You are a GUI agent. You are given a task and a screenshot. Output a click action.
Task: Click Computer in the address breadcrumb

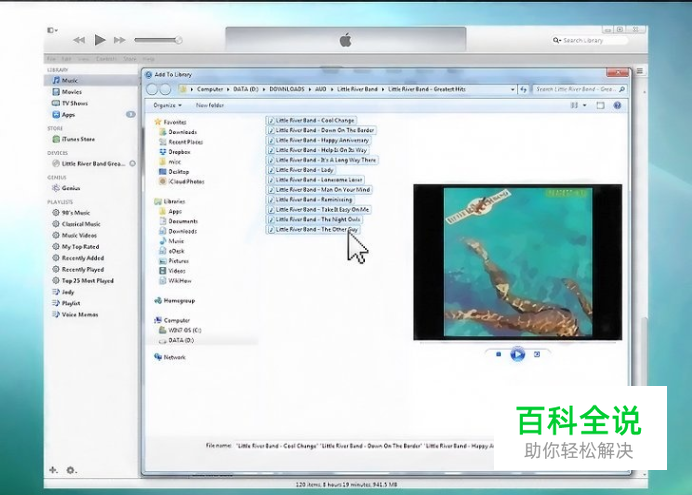click(210, 89)
